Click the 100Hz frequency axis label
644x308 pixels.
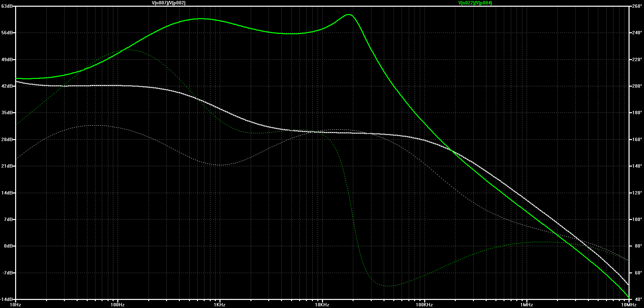pos(118,305)
